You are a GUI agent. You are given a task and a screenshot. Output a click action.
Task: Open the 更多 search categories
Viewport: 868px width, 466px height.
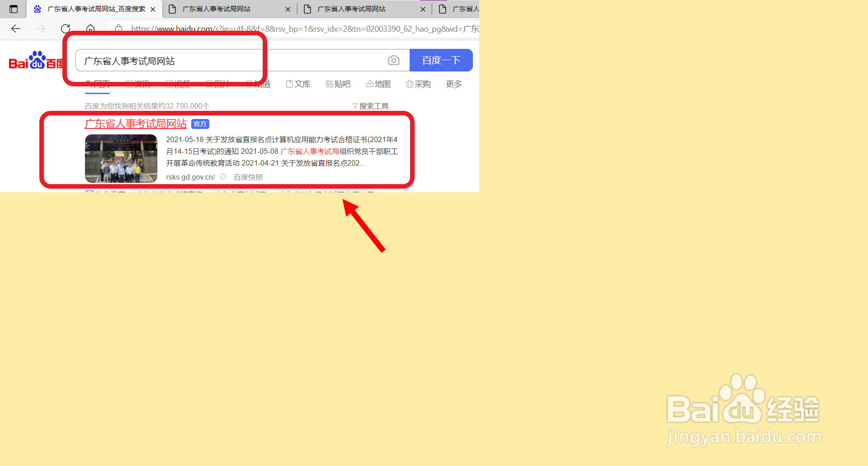[x=454, y=84]
